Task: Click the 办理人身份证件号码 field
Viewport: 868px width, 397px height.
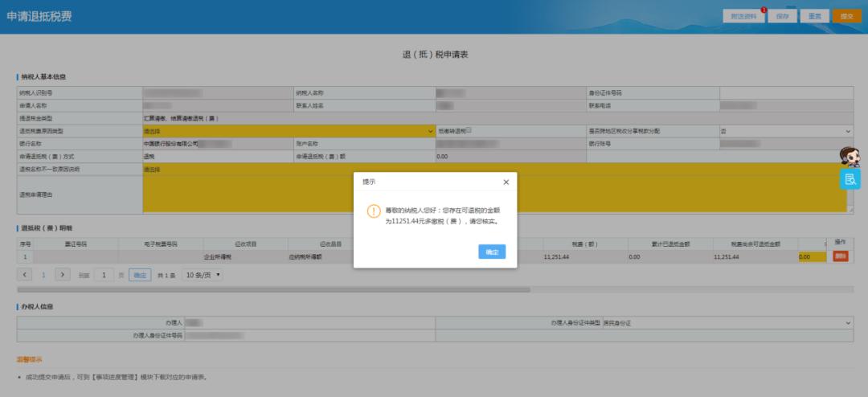Action: click(310, 336)
